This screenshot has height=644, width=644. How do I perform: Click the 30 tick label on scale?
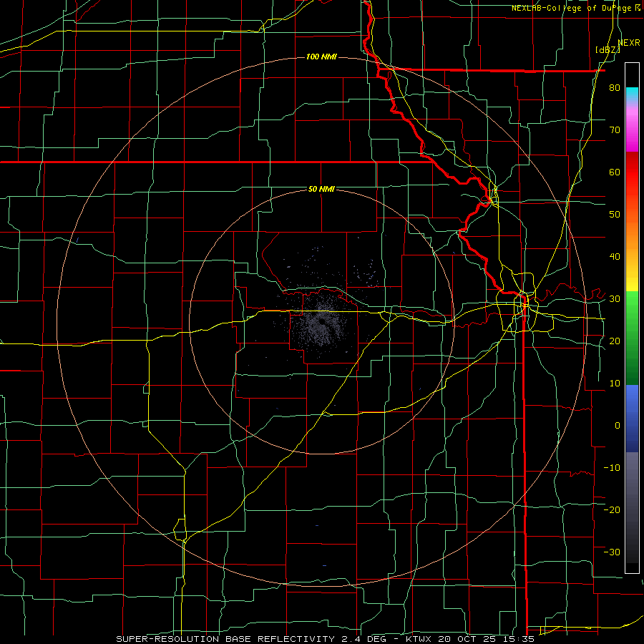click(615, 298)
